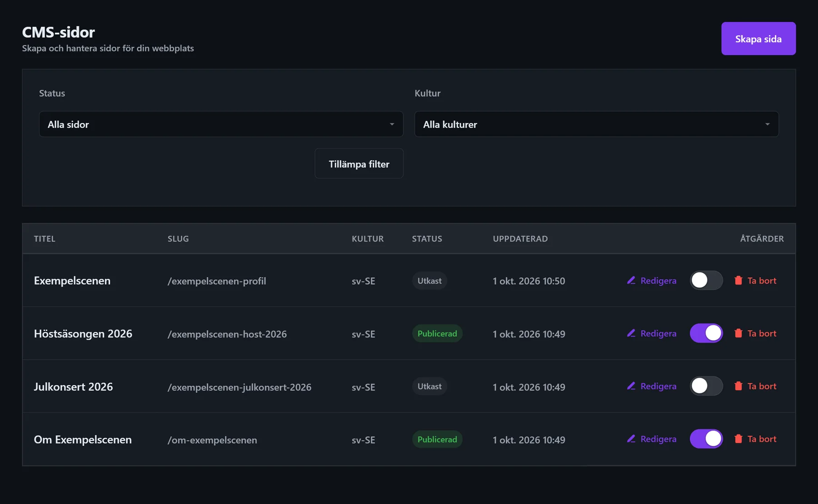Viewport: 818px width, 504px height.
Task: Click Ta bort text for Höstsäsongen 2026
Action: [762, 333]
